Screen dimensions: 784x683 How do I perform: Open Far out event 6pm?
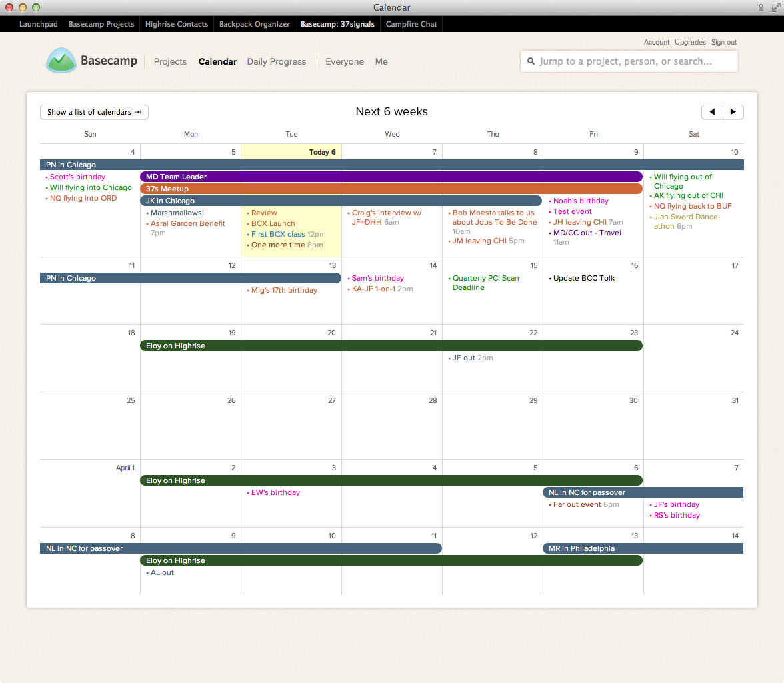(x=585, y=504)
